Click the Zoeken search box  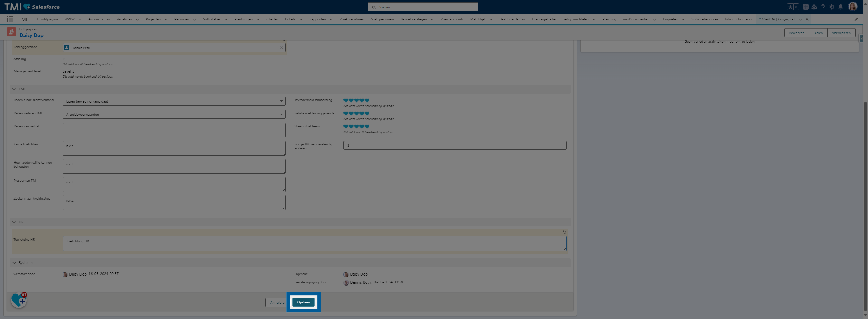click(423, 7)
